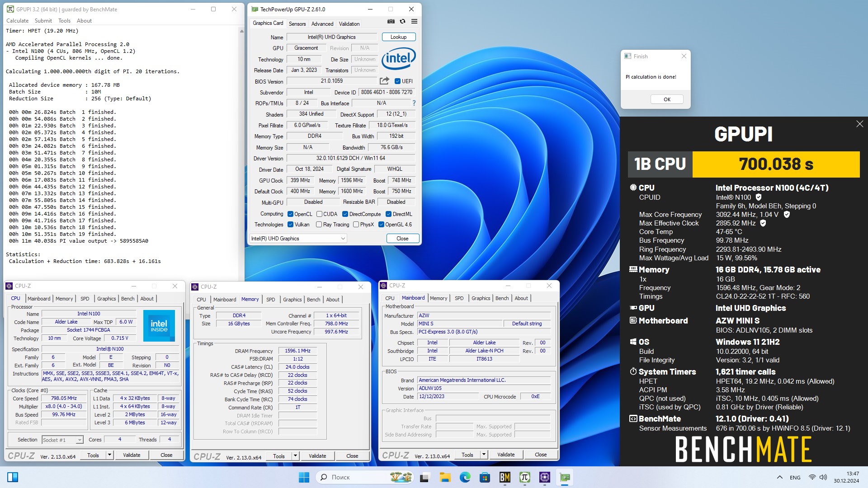Switch to the Sensors tab in GPU-Z
The height and width of the screenshot is (488, 868).
[x=297, y=24]
